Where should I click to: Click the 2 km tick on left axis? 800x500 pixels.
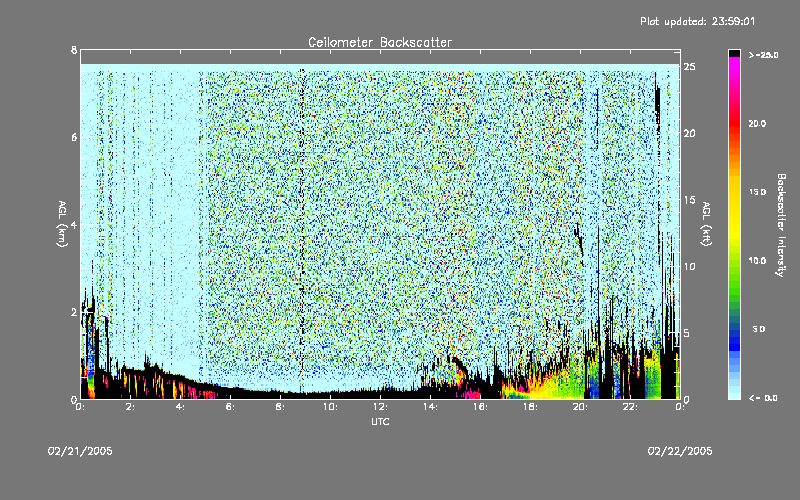[x=74, y=312]
